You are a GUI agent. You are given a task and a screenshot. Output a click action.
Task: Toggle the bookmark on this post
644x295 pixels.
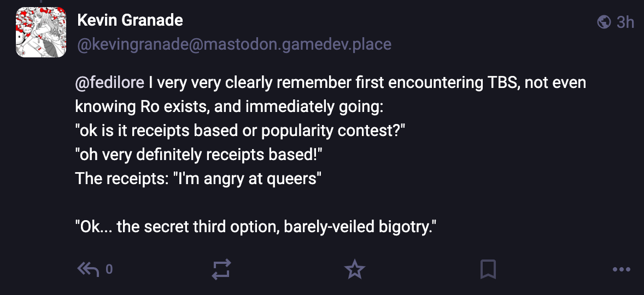(x=488, y=269)
